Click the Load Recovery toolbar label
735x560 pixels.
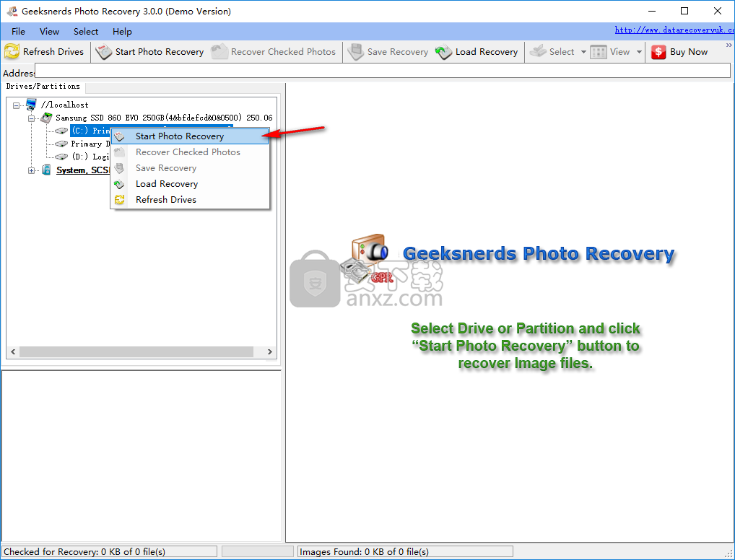(487, 51)
